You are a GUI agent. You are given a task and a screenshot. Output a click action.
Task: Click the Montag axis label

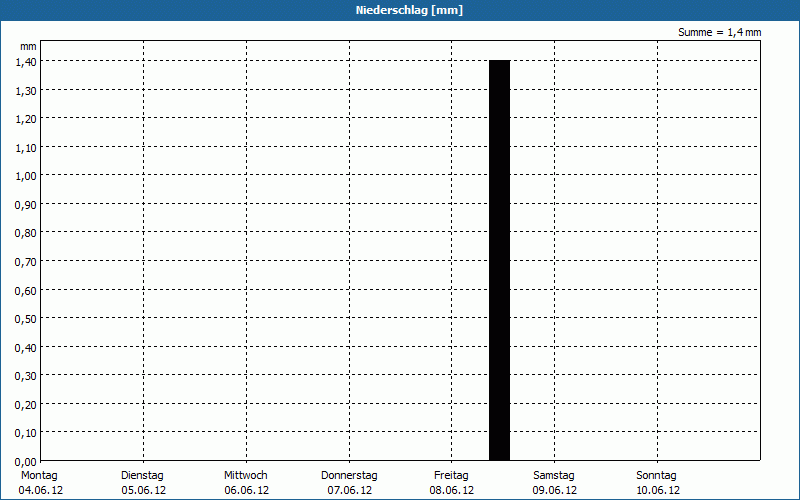pos(39,475)
